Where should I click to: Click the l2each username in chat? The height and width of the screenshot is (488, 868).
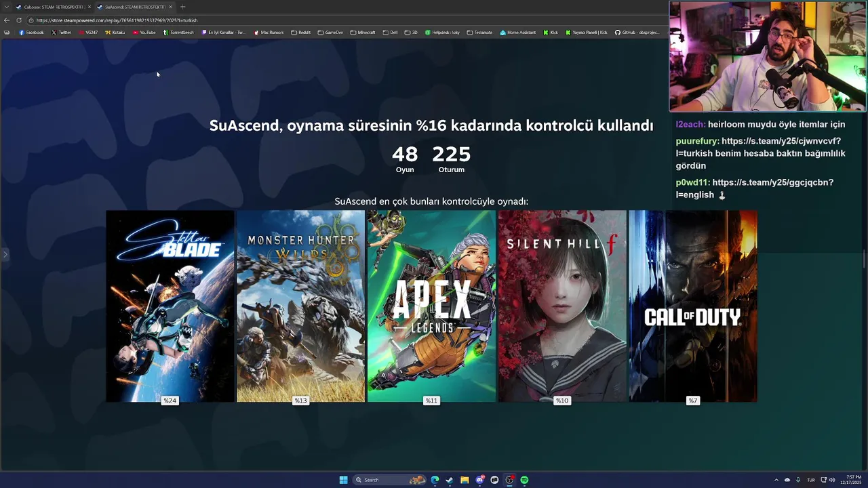point(690,124)
